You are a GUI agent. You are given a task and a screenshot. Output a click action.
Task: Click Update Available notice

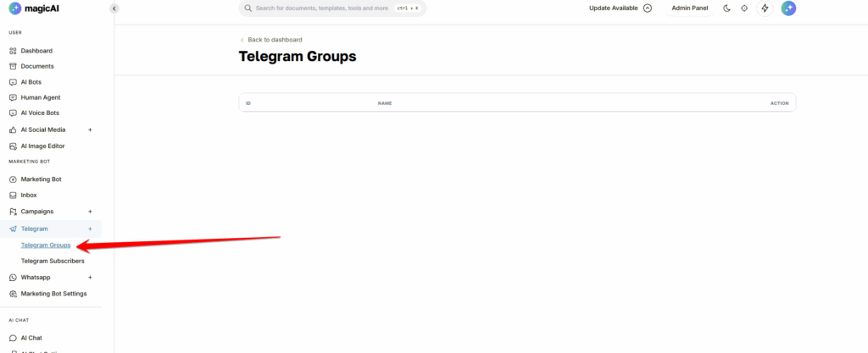(x=620, y=8)
